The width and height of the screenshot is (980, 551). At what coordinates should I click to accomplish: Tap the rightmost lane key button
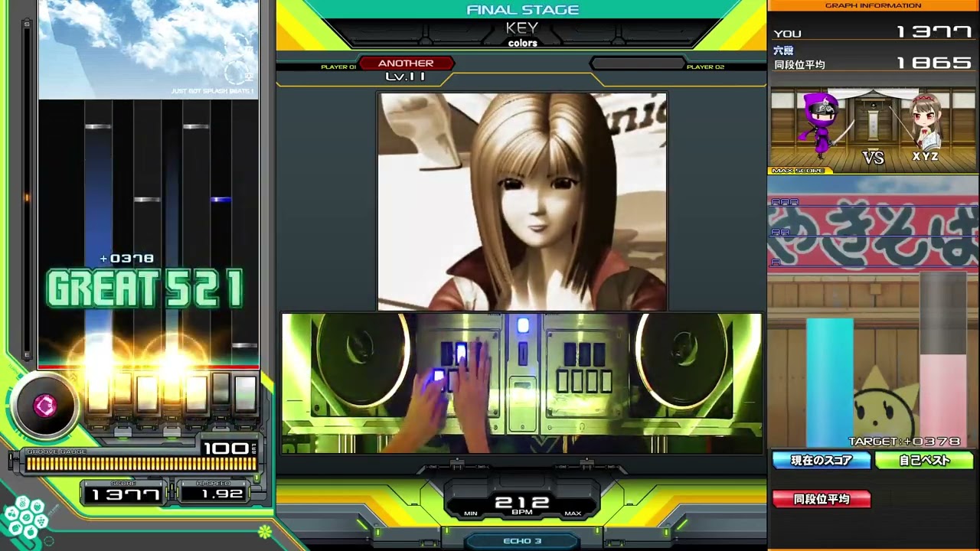pyautogui.click(x=245, y=393)
